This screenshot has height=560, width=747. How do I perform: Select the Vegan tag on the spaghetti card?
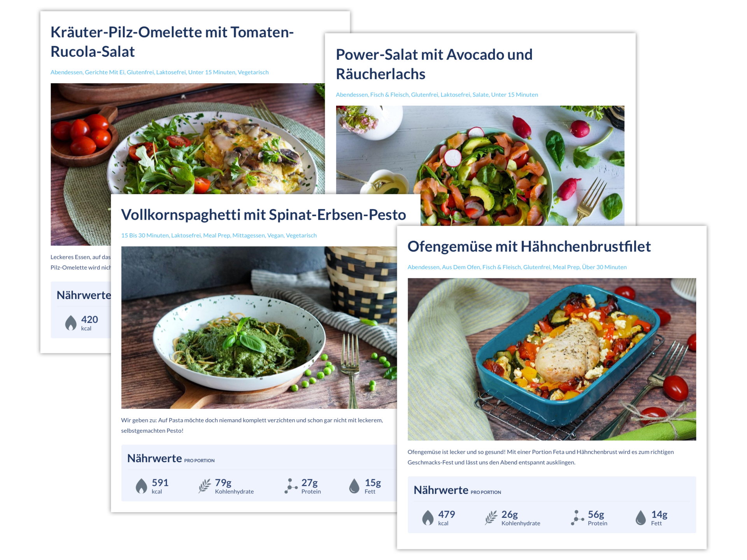(x=275, y=235)
